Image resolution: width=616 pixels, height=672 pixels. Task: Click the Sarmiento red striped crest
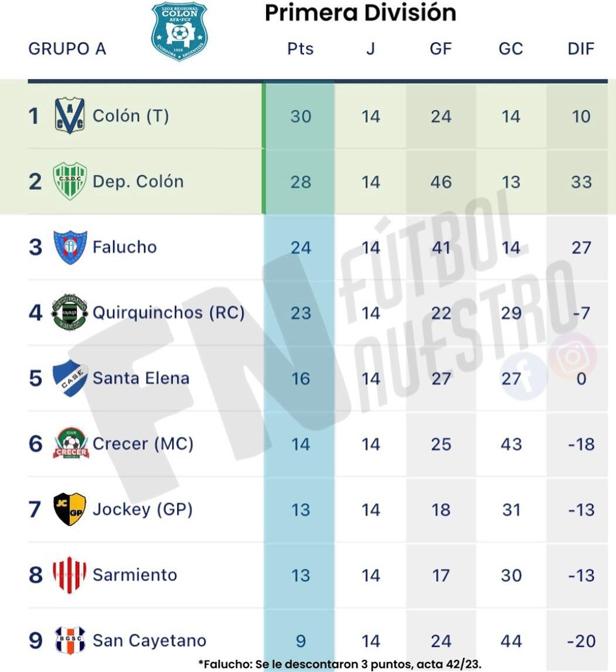click(x=70, y=575)
